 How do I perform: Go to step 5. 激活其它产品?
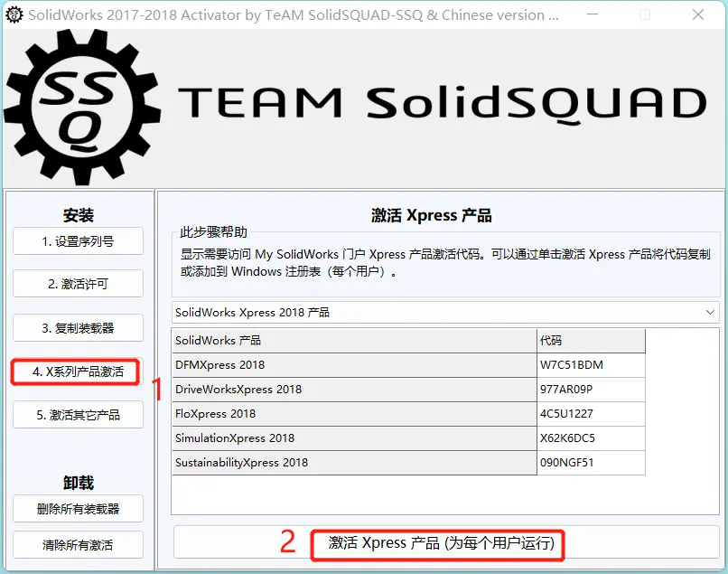78,415
